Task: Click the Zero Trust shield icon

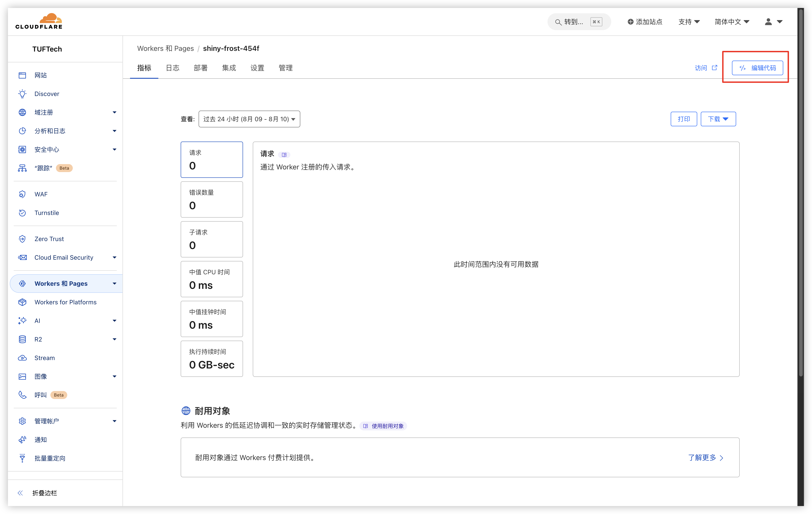Action: coord(22,239)
